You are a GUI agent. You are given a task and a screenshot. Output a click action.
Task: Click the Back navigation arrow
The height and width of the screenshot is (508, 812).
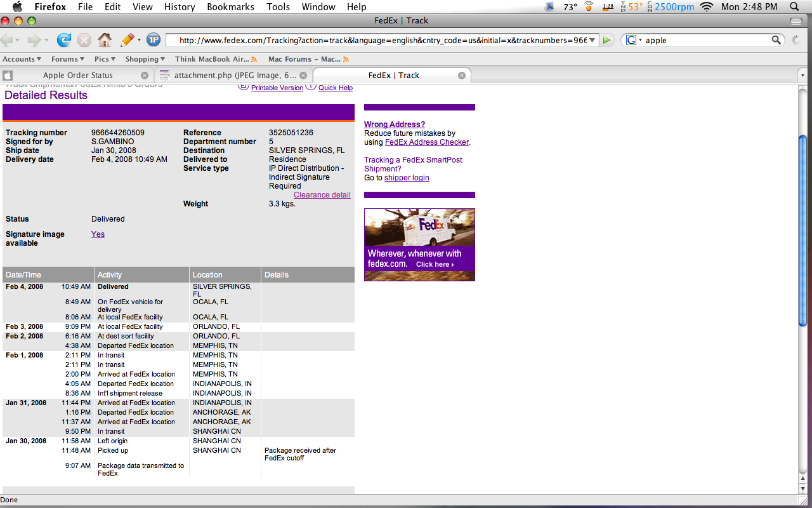coord(6,40)
